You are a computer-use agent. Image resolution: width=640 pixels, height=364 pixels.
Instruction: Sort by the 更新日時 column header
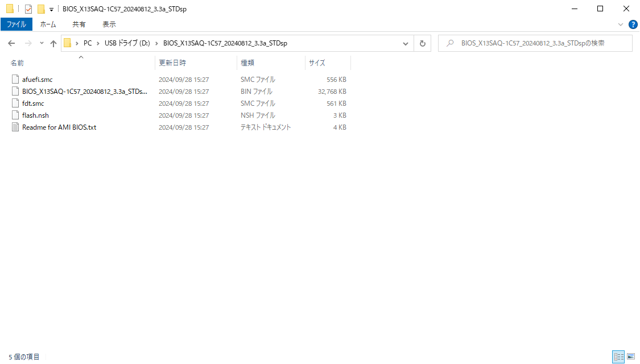(172, 63)
